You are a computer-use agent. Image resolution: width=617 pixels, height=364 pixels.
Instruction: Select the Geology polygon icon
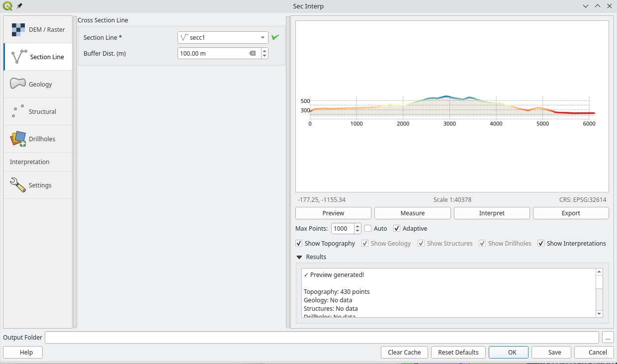(x=18, y=84)
